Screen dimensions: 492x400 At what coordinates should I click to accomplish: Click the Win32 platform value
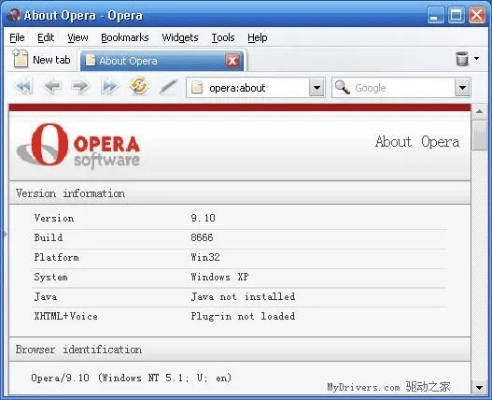coord(205,257)
